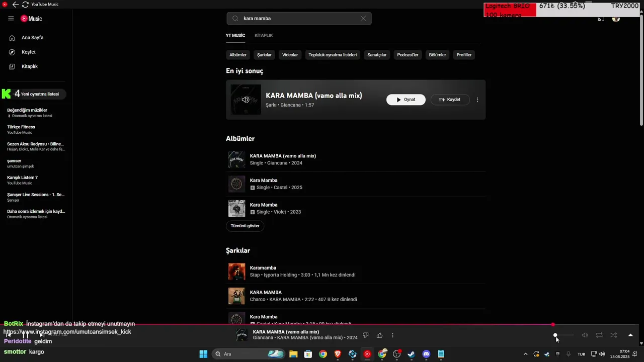
Task: Play Karamamba song by Stap
Action: point(356,271)
